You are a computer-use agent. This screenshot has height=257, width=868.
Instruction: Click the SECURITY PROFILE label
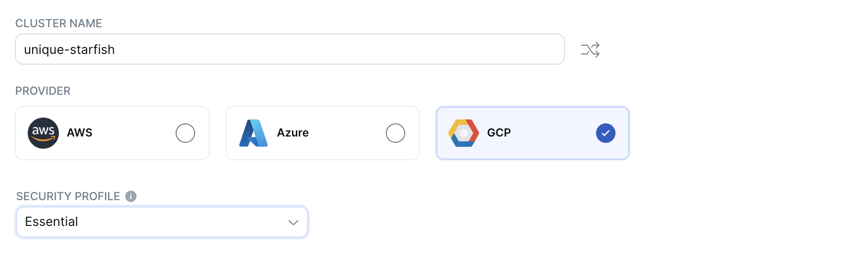[68, 196]
